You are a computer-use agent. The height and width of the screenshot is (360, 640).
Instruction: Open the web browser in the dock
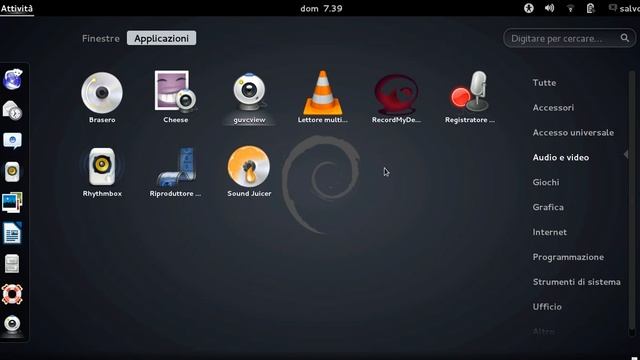pos(13,79)
